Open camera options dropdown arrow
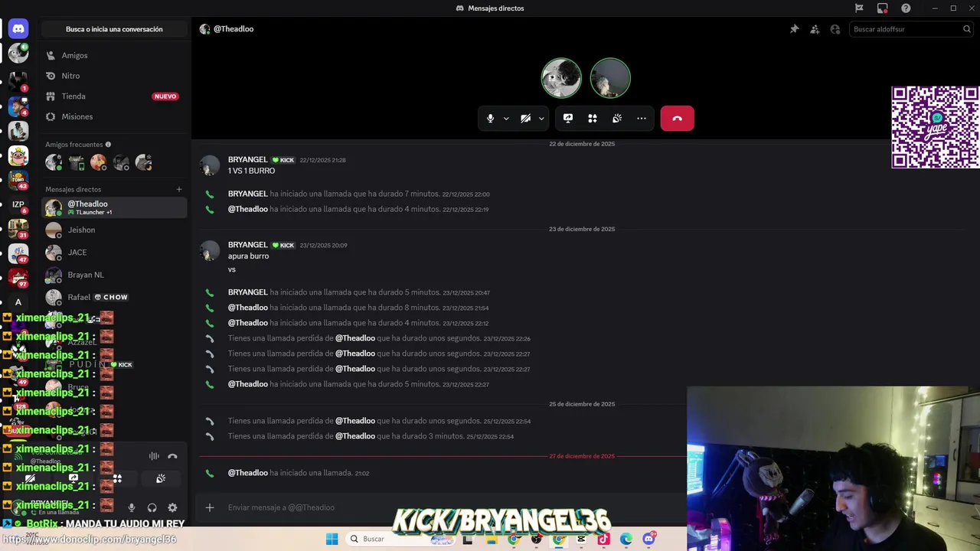980x551 pixels. pyautogui.click(x=541, y=119)
